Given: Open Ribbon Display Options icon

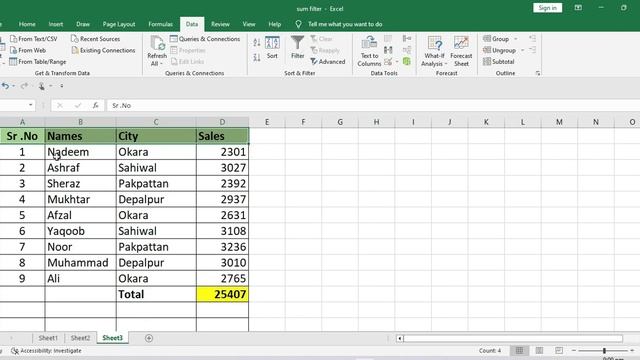Looking at the screenshot, I should (578, 8).
